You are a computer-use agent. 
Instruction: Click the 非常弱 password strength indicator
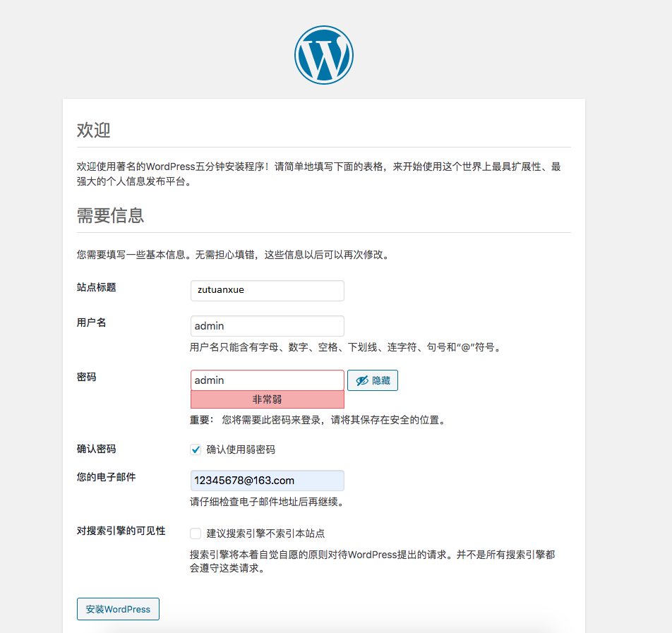pyautogui.click(x=267, y=400)
